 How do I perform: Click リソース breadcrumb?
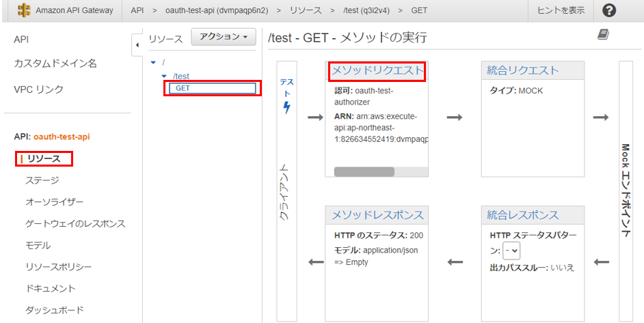[x=306, y=11]
